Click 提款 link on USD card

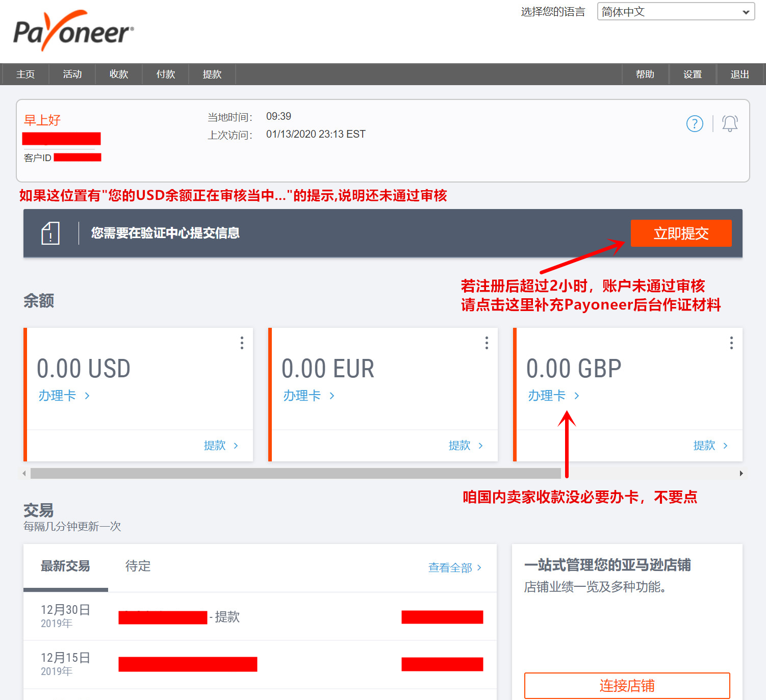point(221,446)
